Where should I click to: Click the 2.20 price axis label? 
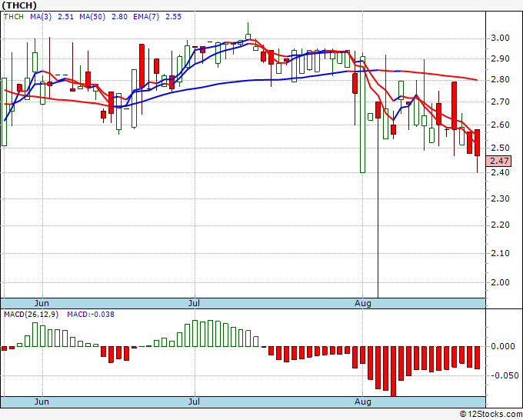(500, 225)
